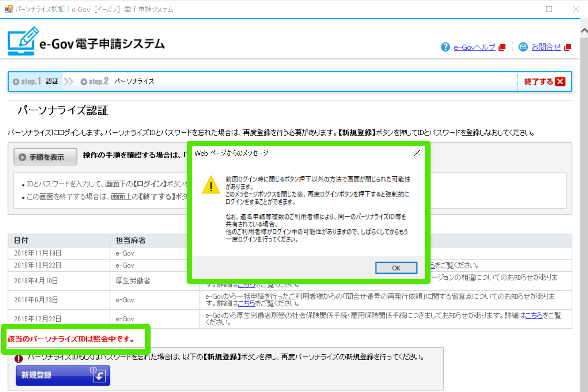Select step.1 認証 in the step bar
Image resolution: width=588 pixels, height=392 pixels.
coord(35,81)
